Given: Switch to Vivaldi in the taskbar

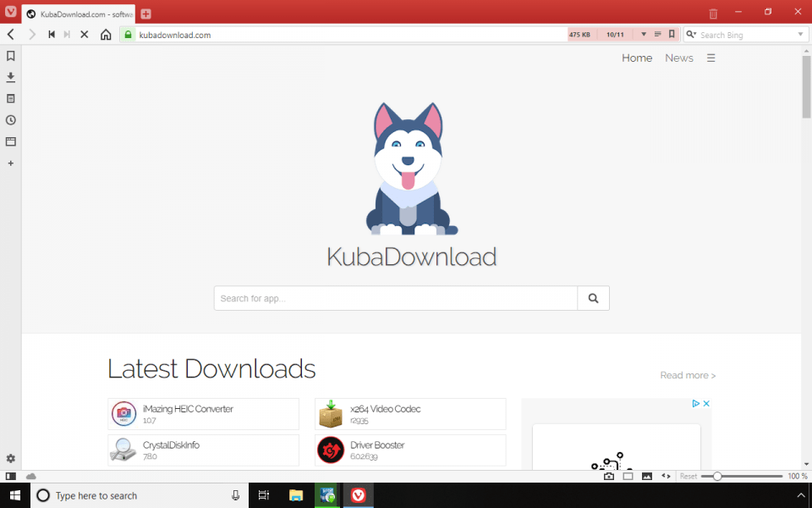Looking at the screenshot, I should click(359, 495).
